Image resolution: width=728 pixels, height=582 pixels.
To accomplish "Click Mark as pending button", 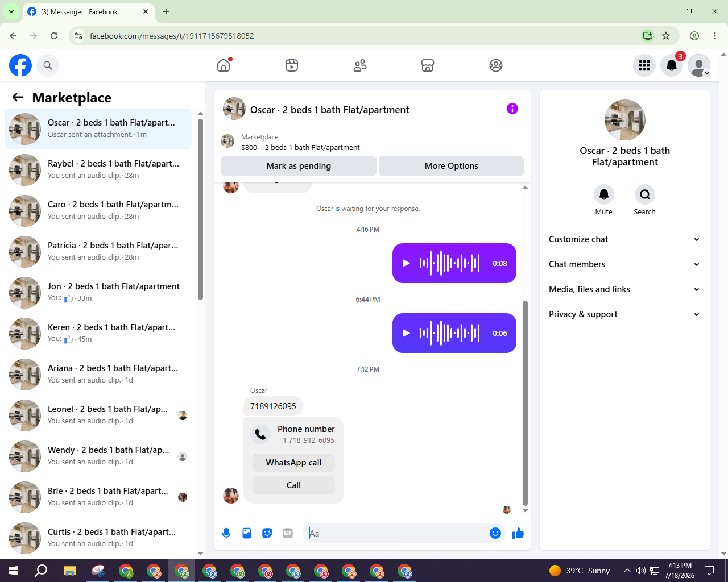I will click(299, 166).
